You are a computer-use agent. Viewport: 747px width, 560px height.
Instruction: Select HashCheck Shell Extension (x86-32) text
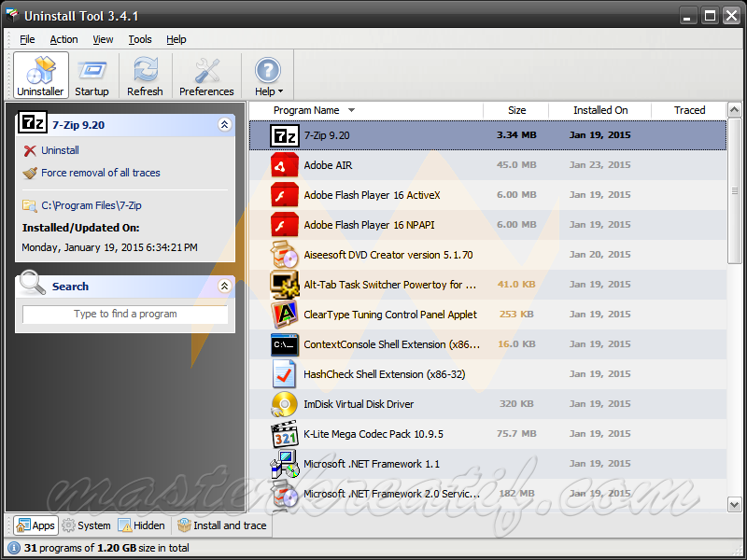coord(385,374)
